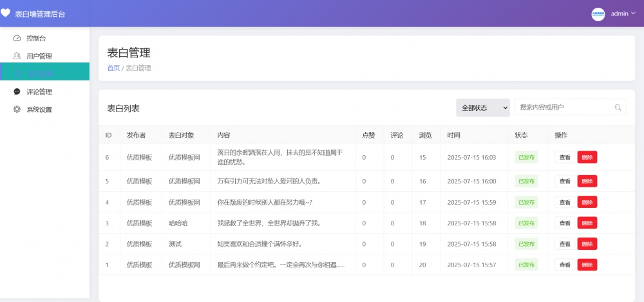Screen dimensions: 644x302
Task: Go to 评论管理 in sidebar
Action: [x=39, y=91]
